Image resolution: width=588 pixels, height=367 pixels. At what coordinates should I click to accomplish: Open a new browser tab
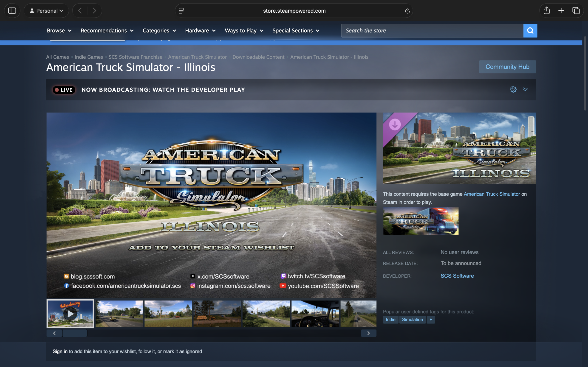[x=561, y=11]
